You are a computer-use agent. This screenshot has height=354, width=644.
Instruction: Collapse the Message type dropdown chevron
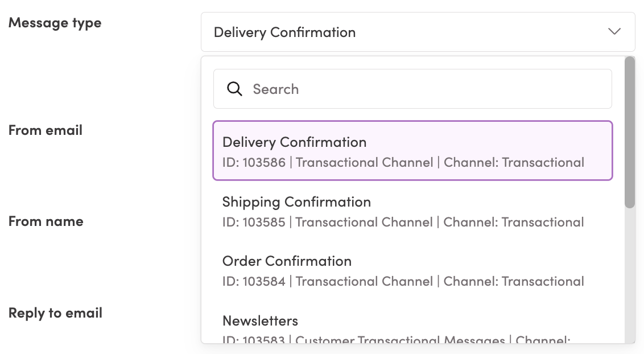coord(614,32)
